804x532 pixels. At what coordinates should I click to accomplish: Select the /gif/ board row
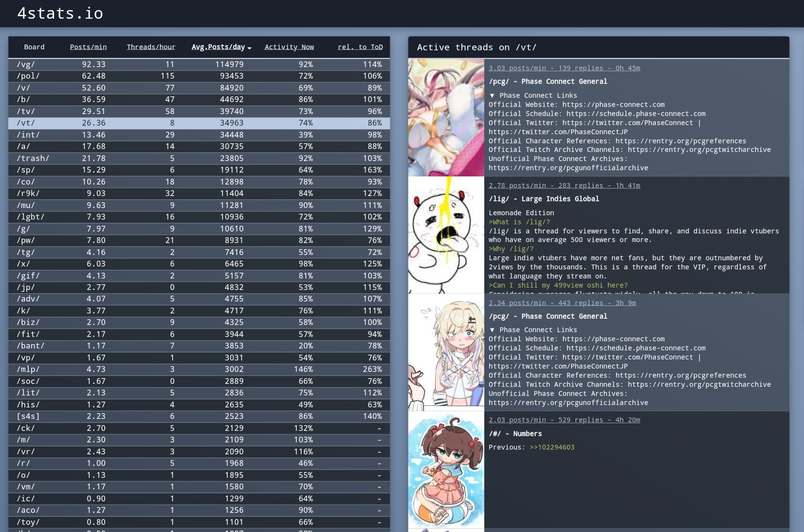199,276
